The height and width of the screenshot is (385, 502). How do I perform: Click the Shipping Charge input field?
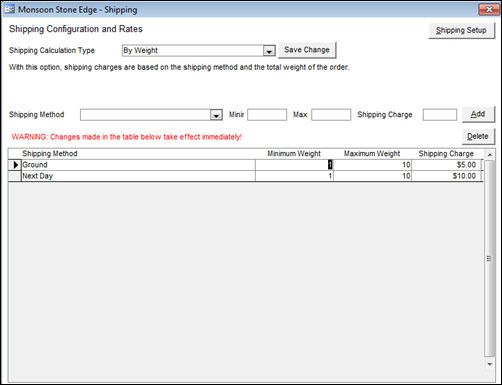coord(440,115)
